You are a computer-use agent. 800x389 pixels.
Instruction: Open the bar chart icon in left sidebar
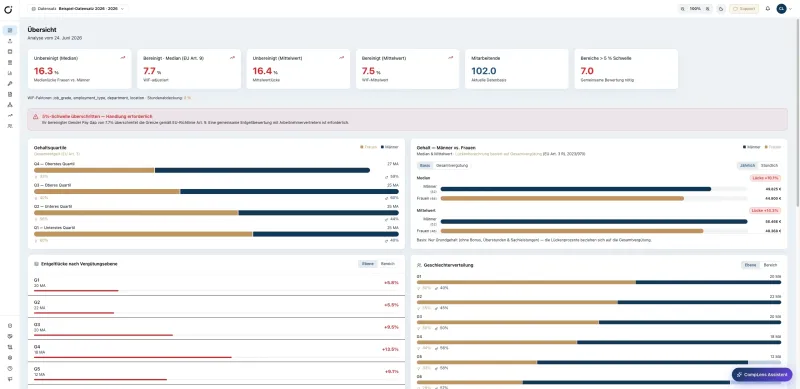coord(10,73)
